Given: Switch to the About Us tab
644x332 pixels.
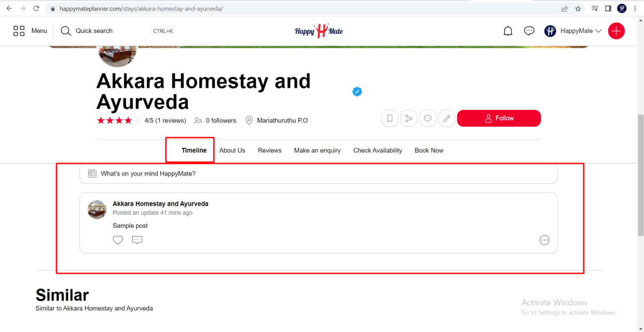Looking at the screenshot, I should (x=232, y=150).
